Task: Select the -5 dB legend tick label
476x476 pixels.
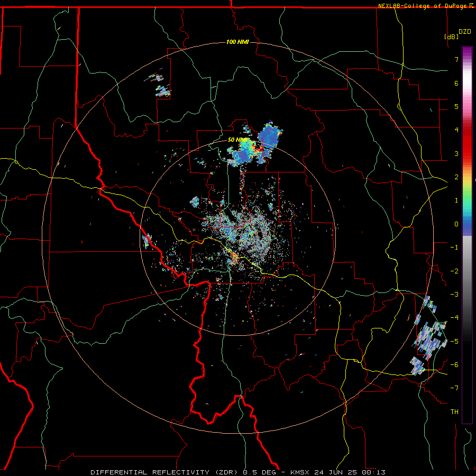Action: [x=454, y=342]
